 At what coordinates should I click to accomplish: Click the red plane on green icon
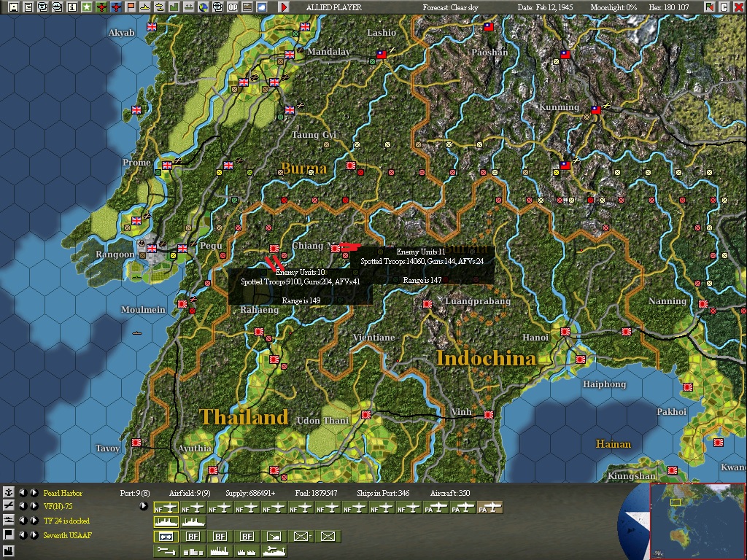click(x=101, y=7)
